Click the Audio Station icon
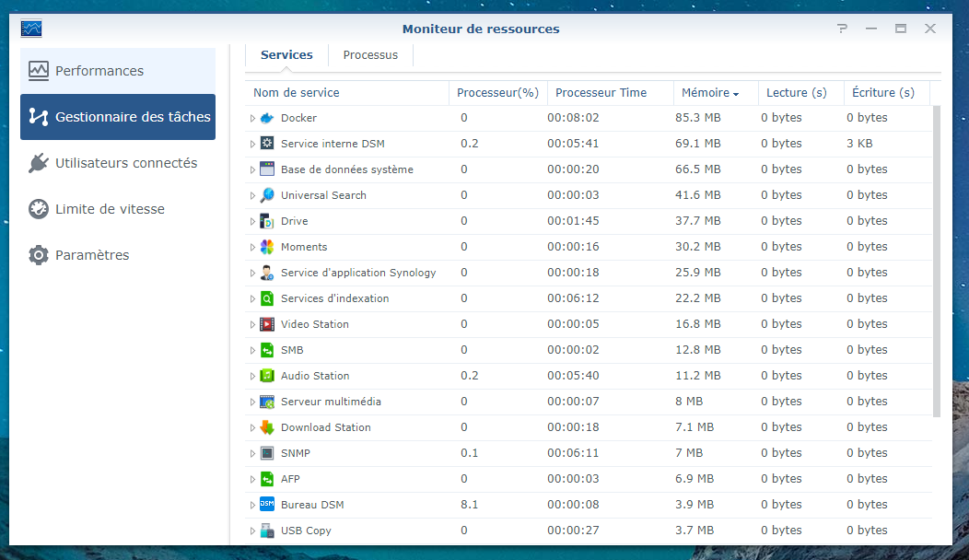 [x=267, y=376]
